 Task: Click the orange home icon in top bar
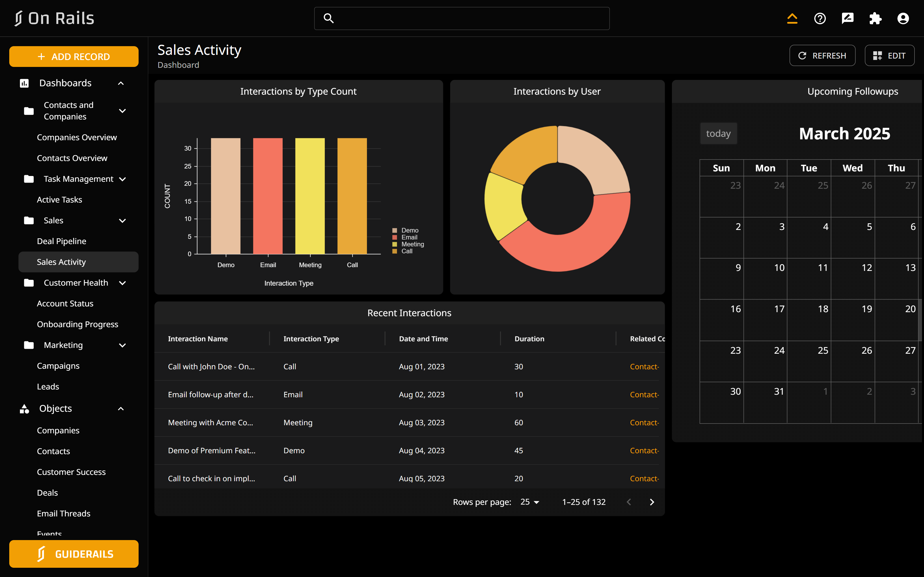792,18
